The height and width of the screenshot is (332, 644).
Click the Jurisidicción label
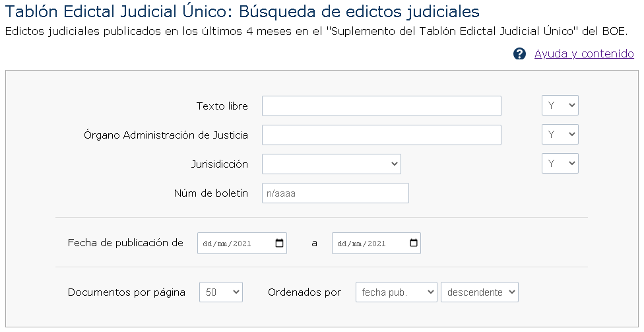click(x=220, y=164)
